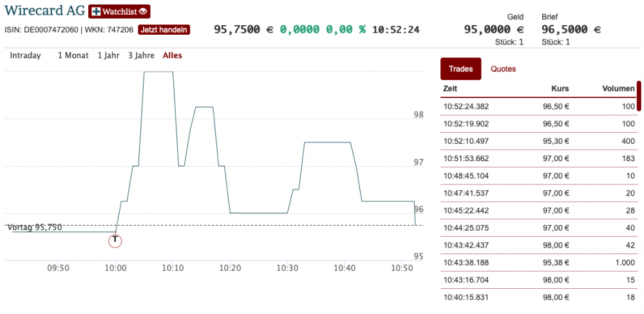Image resolution: width=644 pixels, height=314 pixels.
Task: Switch chart to Intraday view
Action: (26, 55)
